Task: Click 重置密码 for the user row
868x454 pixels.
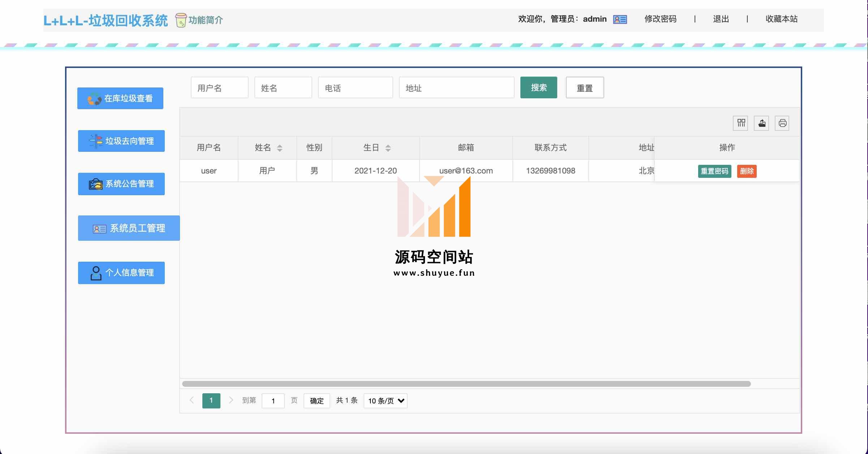Action: click(x=715, y=171)
